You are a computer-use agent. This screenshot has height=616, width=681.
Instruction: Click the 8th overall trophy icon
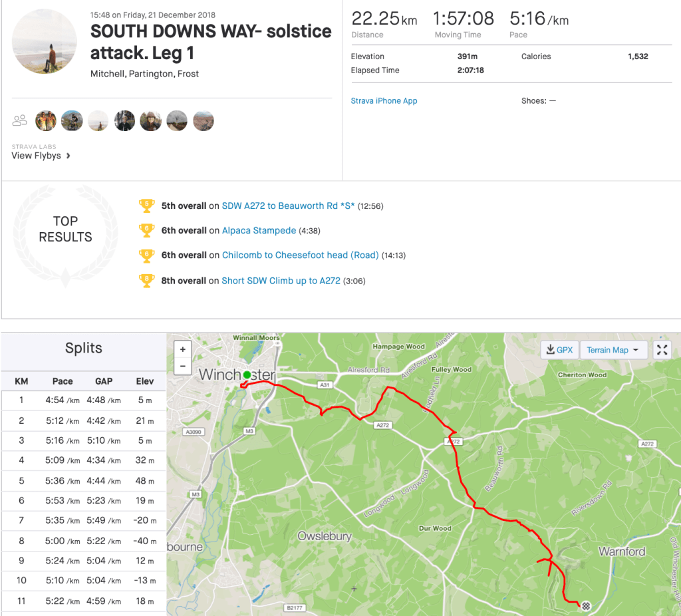point(146,281)
